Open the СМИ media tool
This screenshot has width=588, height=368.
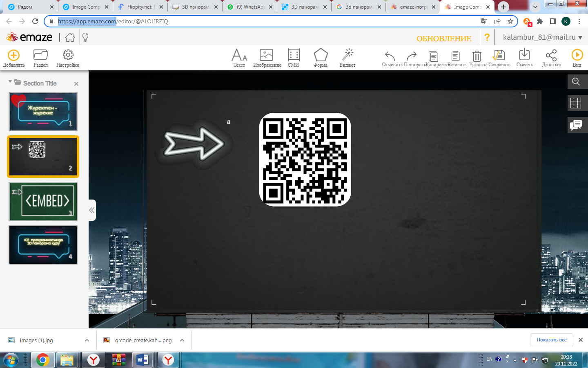click(294, 55)
